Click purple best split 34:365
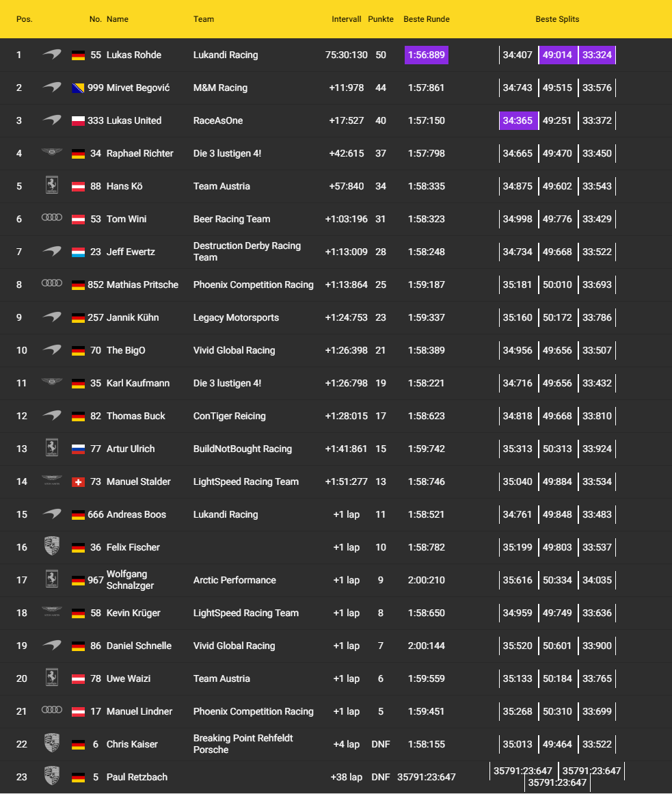 (x=518, y=120)
